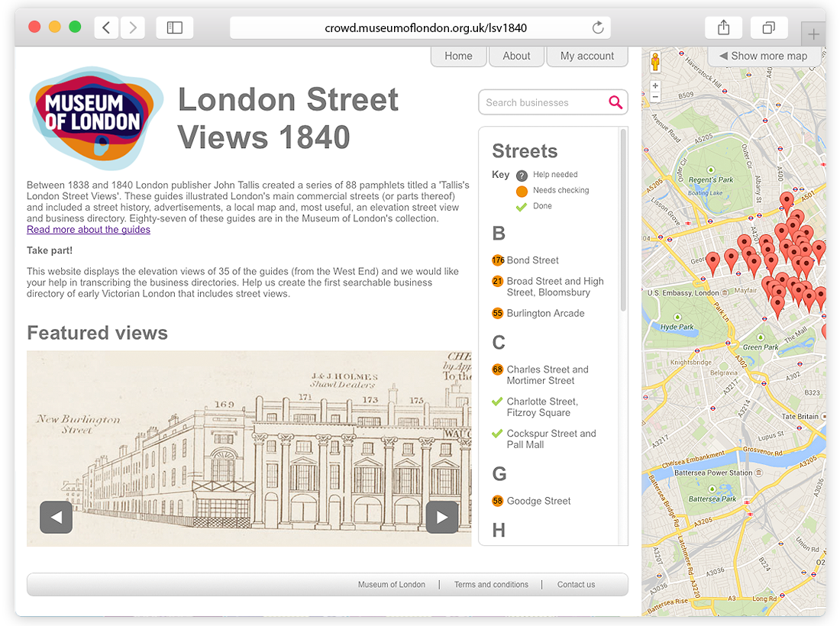
Task: Open the My account tab
Action: [587, 56]
